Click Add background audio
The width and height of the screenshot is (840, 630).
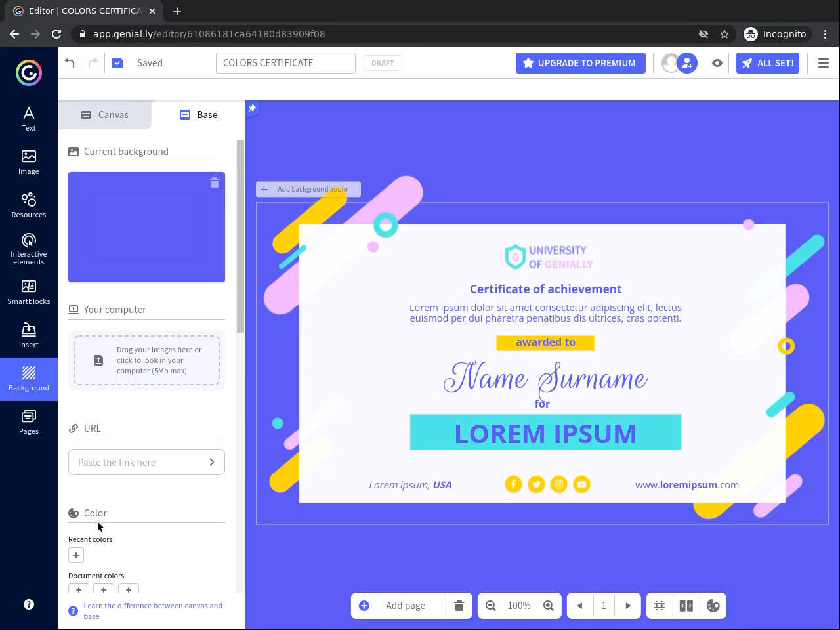point(308,189)
